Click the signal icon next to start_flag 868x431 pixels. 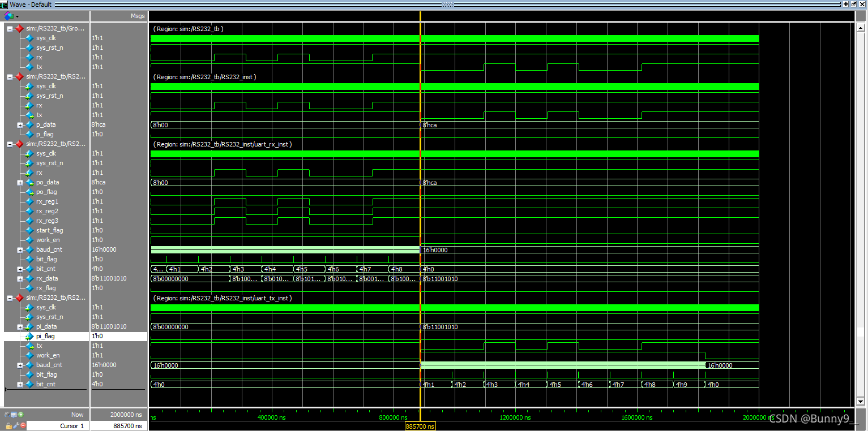(x=29, y=230)
